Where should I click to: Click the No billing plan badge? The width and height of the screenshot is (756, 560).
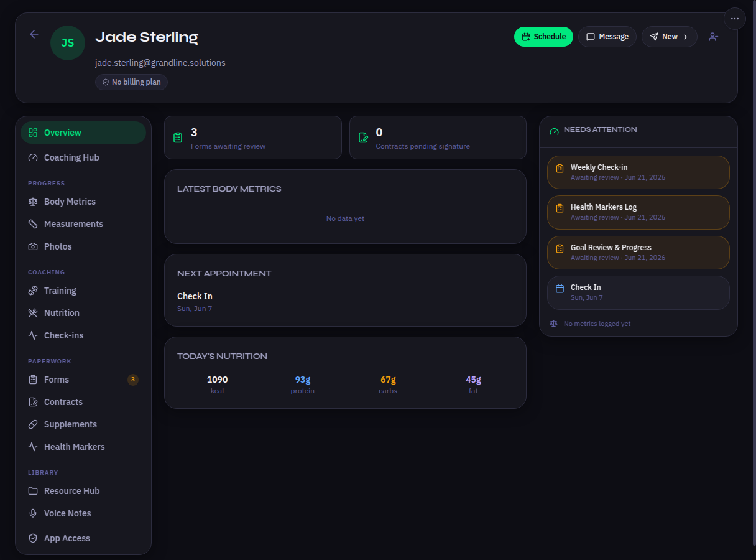coord(131,82)
